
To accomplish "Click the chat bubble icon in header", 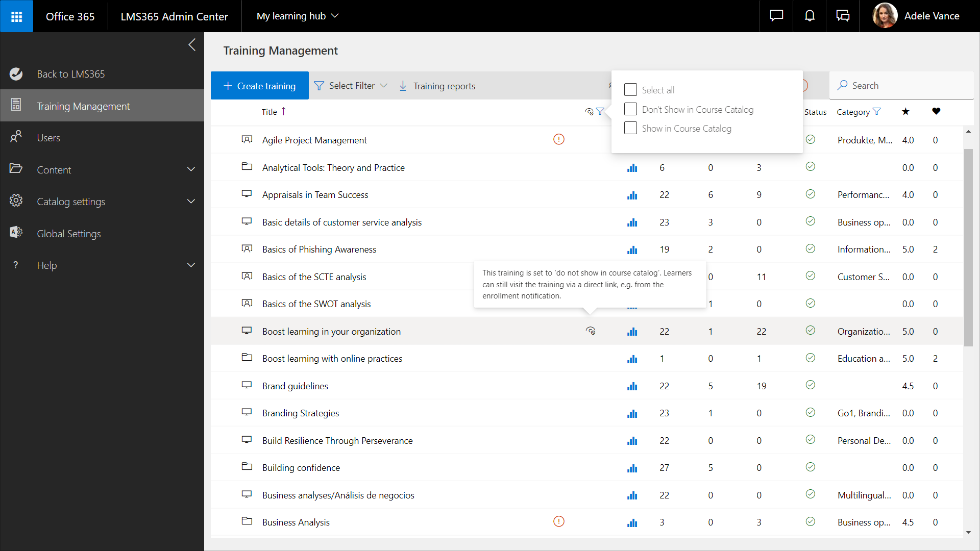I will tap(776, 16).
